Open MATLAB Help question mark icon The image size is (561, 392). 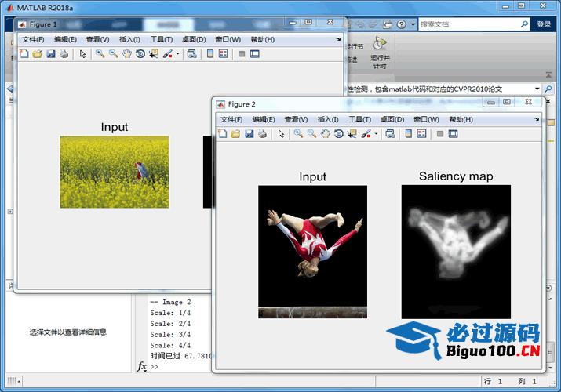click(402, 24)
